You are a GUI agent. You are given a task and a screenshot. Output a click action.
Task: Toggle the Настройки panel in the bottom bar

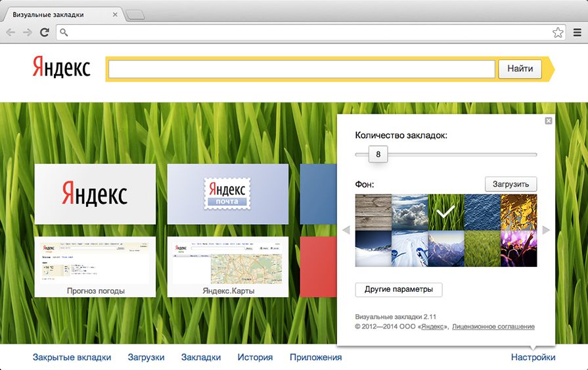pyautogui.click(x=533, y=358)
